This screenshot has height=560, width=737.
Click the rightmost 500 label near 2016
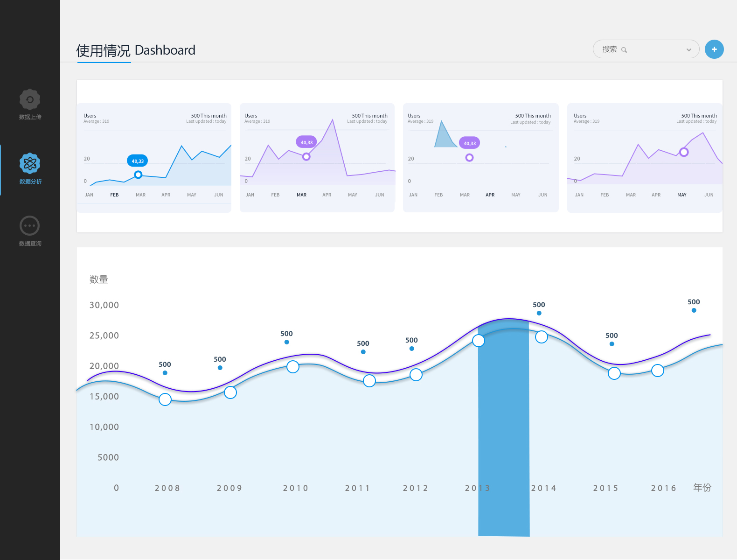click(x=694, y=302)
